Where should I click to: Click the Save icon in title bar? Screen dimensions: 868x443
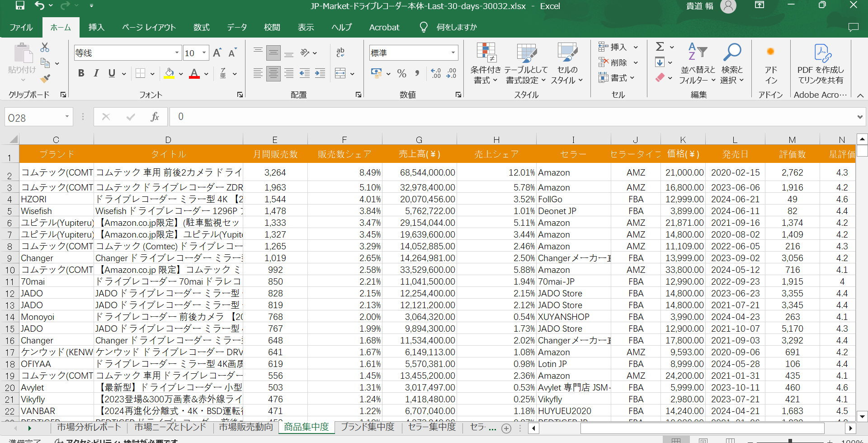pos(20,5)
